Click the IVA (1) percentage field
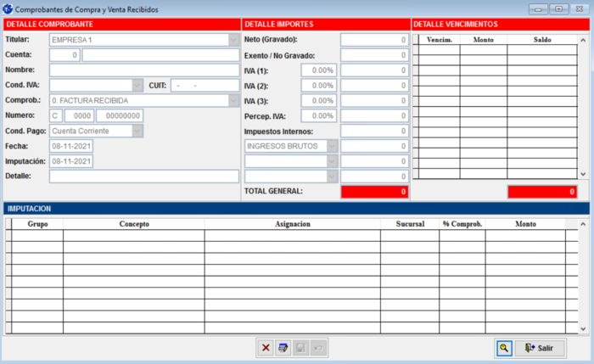Screen dimensions: 594x364 point(318,70)
